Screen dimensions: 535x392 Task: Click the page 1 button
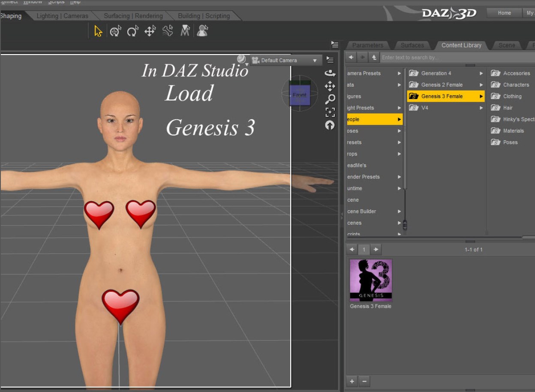coord(364,250)
